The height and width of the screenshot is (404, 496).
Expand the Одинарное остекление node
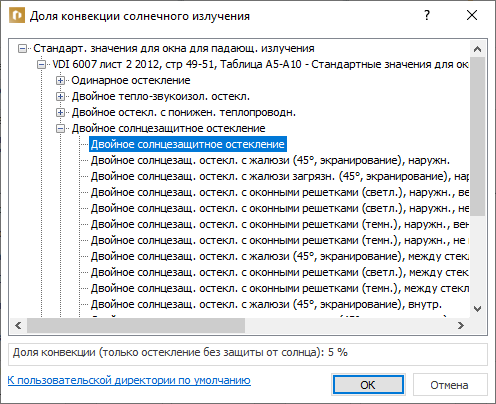click(x=60, y=81)
